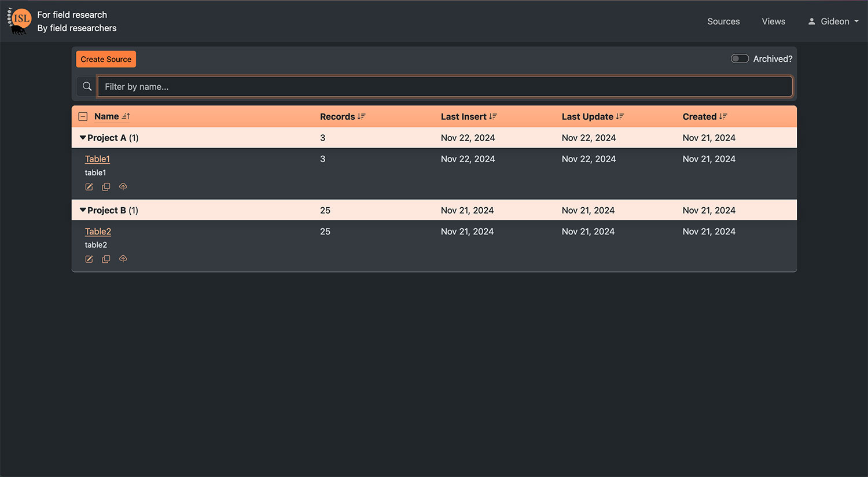The height and width of the screenshot is (477, 868).
Task: Click the cloud upload icon under Table2
Action: [123, 259]
